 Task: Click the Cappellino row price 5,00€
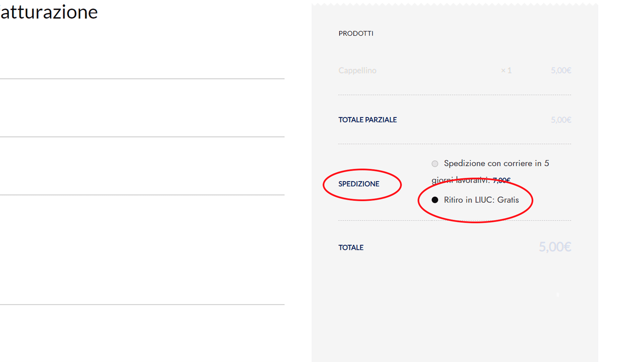click(x=561, y=70)
